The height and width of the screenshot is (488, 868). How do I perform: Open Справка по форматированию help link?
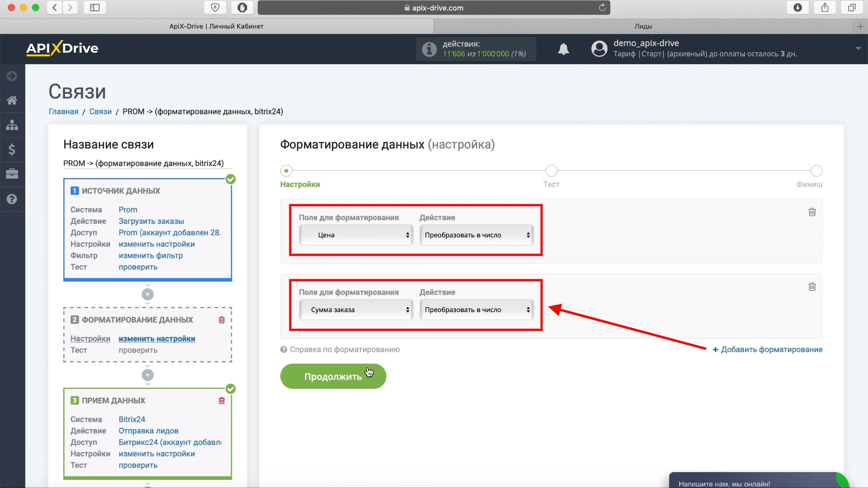[340, 350]
